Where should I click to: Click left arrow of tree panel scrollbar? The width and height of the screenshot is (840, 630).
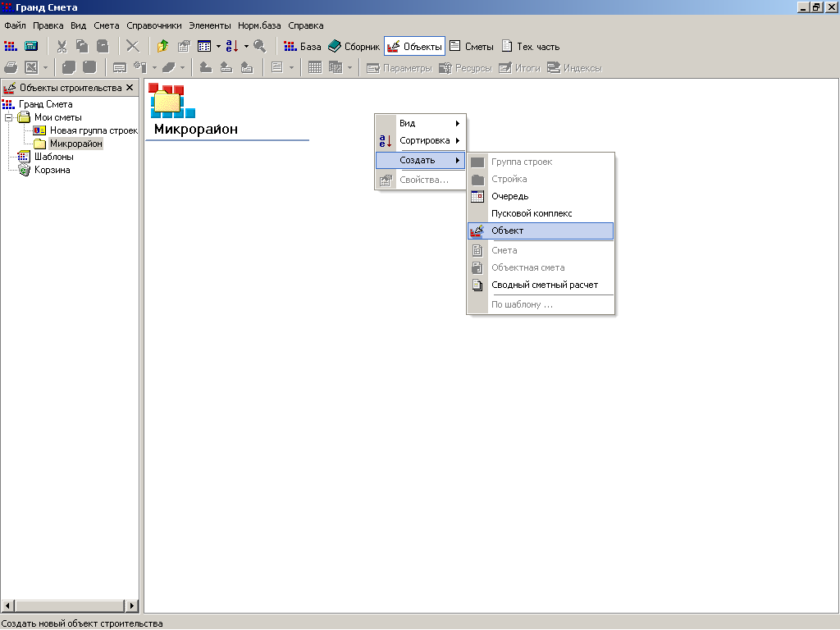pyautogui.click(x=7, y=606)
